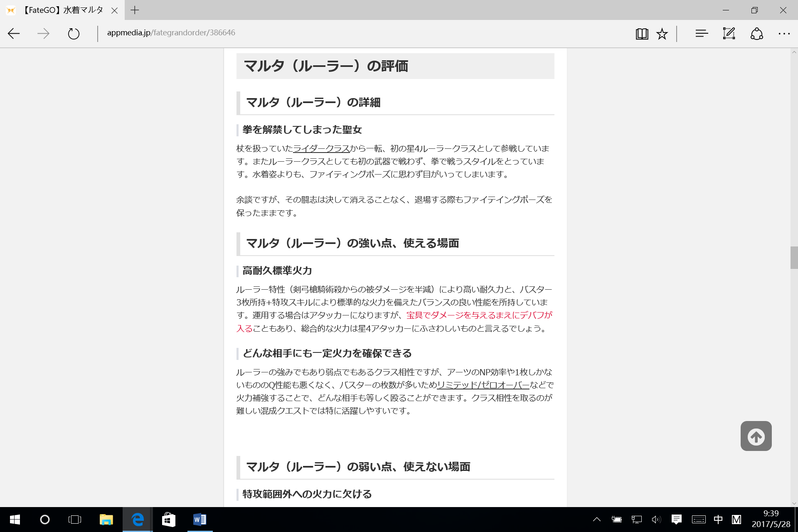Image resolution: width=798 pixels, height=532 pixels.
Task: Expand hidden system tray icons
Action: 596,519
